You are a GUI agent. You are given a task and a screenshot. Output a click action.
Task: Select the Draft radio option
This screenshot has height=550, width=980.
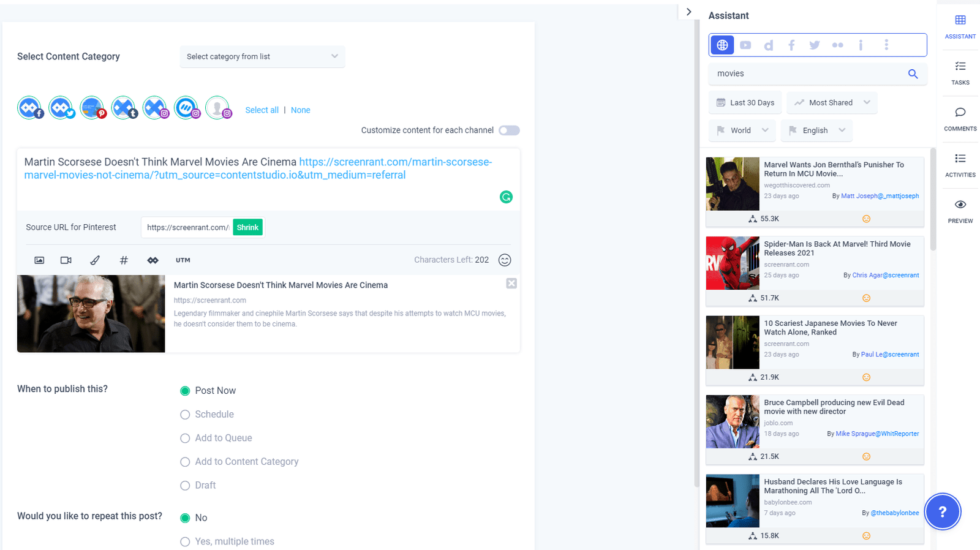pyautogui.click(x=185, y=486)
